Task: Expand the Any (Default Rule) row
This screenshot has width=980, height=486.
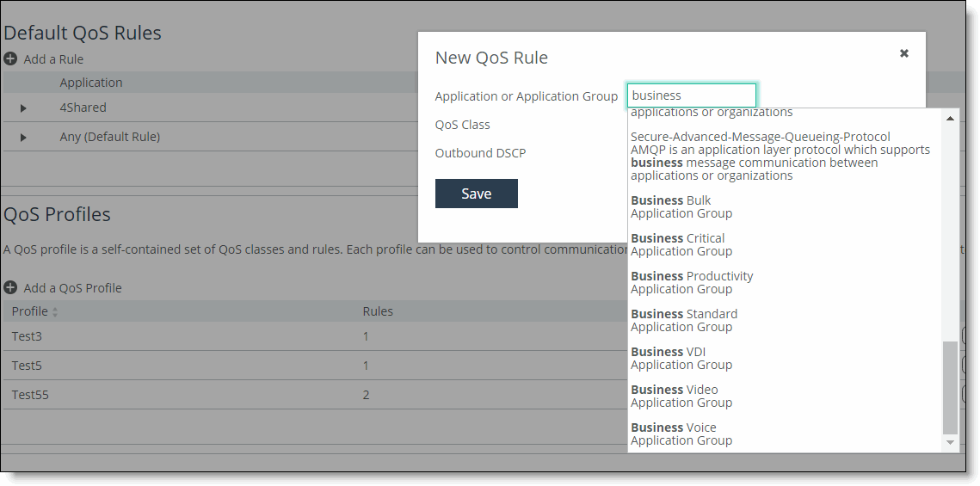Action: 23,138
